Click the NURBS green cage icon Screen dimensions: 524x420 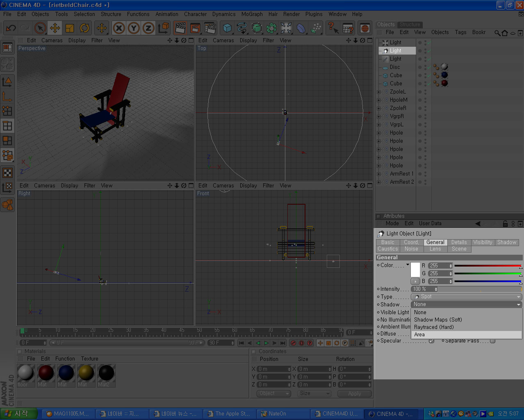pyautogui.click(x=257, y=28)
